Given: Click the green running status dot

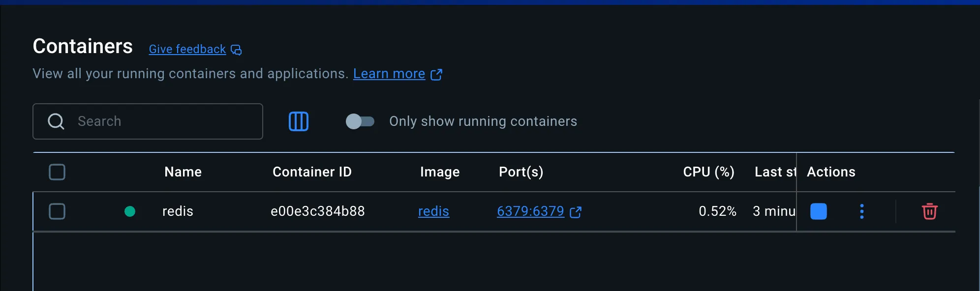Looking at the screenshot, I should pyautogui.click(x=130, y=211).
